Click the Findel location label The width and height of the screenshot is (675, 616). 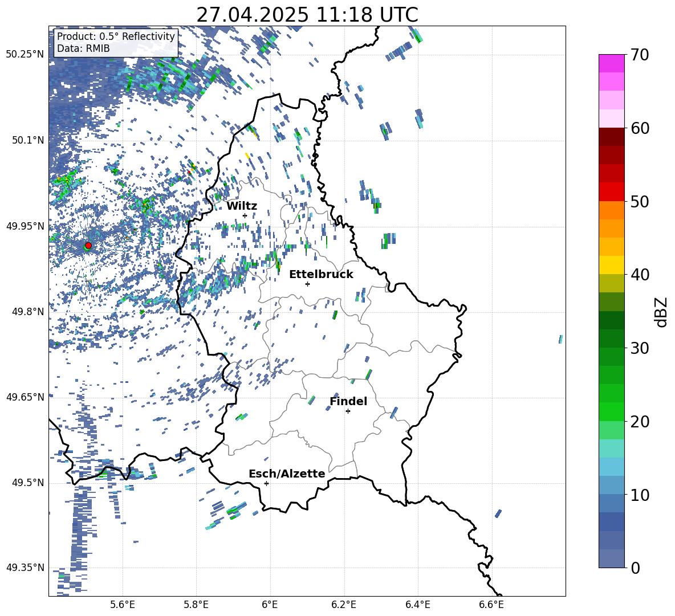pyautogui.click(x=348, y=401)
